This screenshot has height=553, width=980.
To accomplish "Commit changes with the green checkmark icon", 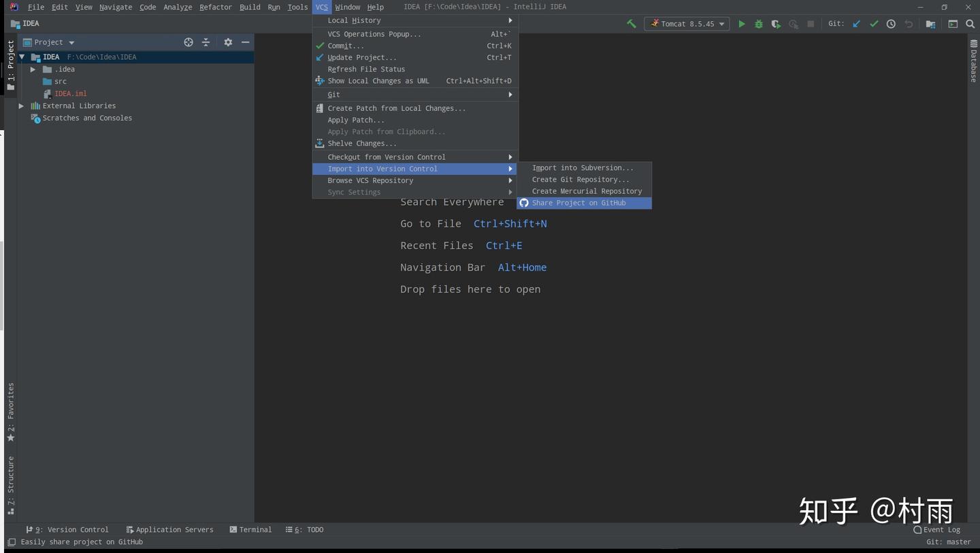I will 874,24.
